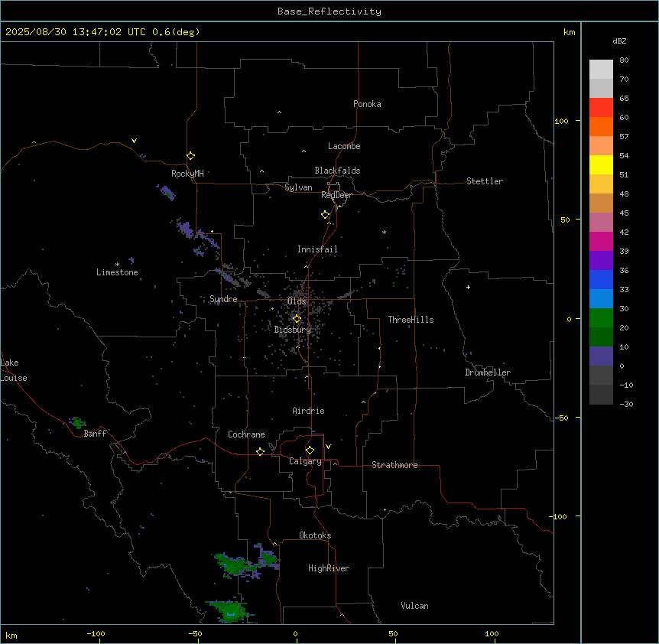Click the -30 value on the dBZ scale
Screen dimensions: 659x644
point(626,404)
